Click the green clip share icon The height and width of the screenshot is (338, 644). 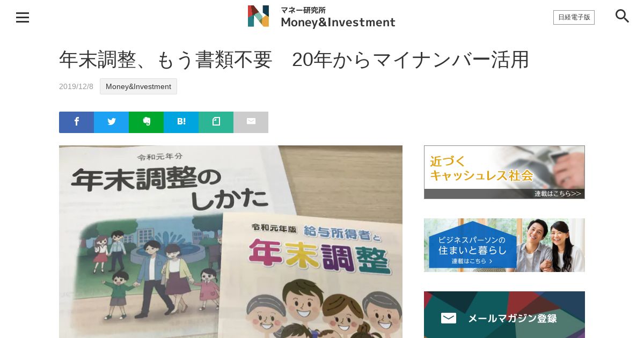point(216,122)
